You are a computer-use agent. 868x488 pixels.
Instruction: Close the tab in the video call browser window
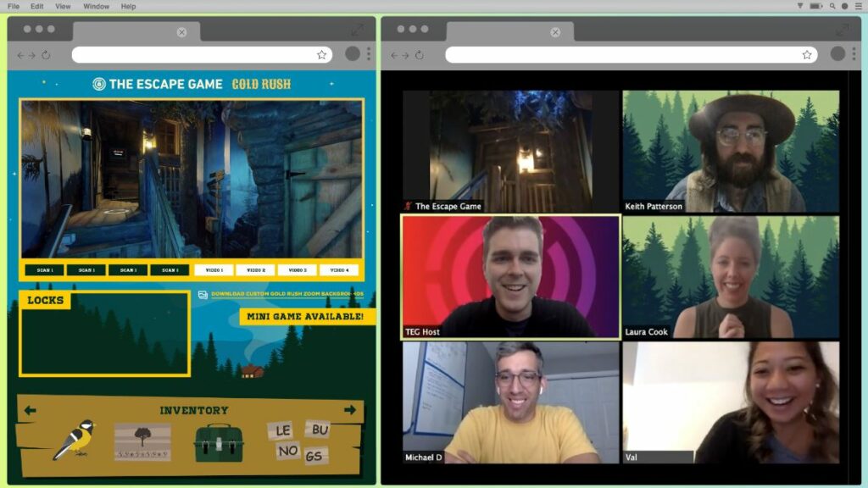coord(555,32)
